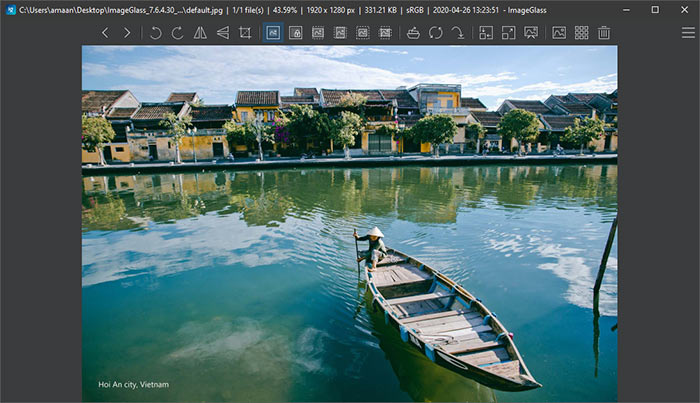The image size is (700, 403).
Task: Click the default.jpg file path in the title bar
Action: coord(121,10)
